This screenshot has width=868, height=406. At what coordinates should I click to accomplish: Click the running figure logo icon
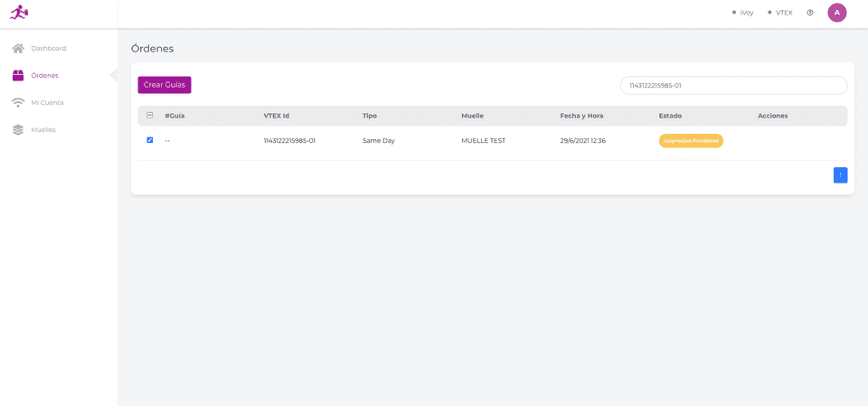pos(19,13)
